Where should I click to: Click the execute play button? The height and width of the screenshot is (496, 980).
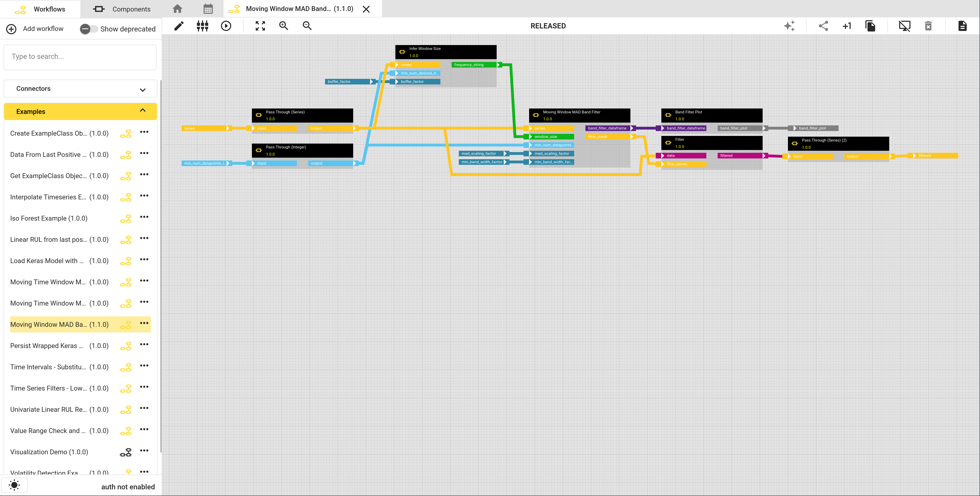click(226, 26)
